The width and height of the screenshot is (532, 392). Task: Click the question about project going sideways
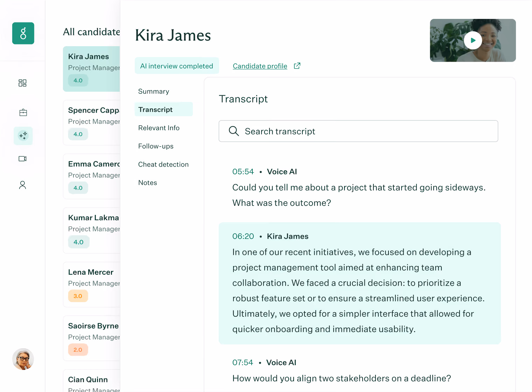(359, 195)
